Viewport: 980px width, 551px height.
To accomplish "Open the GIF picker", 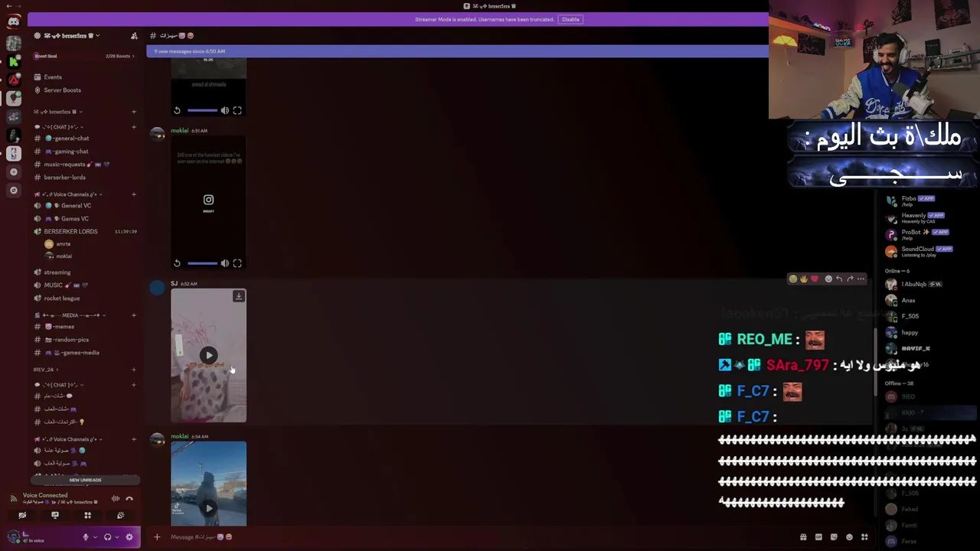I will (818, 537).
